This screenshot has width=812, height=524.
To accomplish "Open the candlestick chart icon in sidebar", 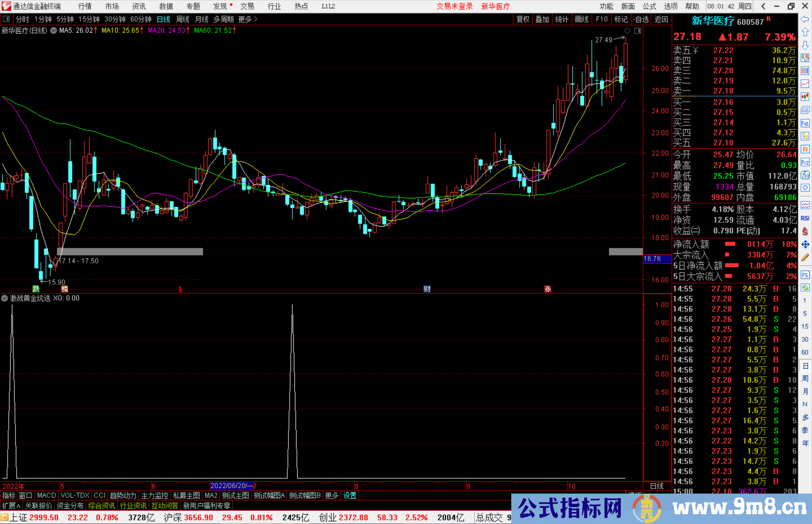I will (805, 97).
